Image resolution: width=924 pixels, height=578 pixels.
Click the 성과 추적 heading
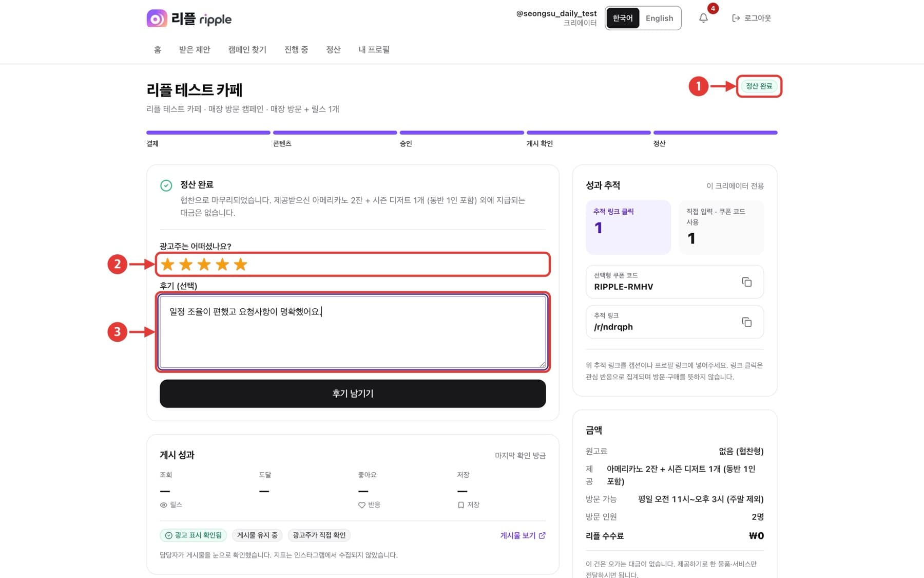[x=603, y=185]
